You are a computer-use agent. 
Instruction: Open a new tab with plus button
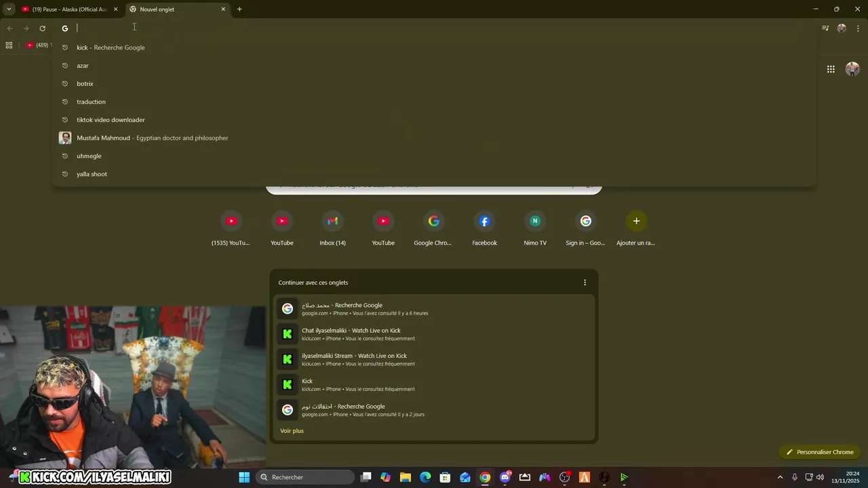(x=239, y=9)
